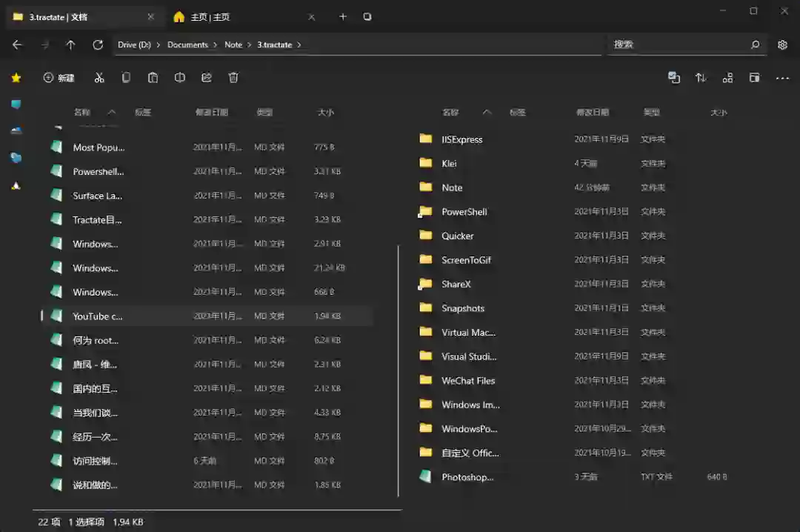Click the Paste clipboard icon
The width and height of the screenshot is (800, 532).
point(153,78)
